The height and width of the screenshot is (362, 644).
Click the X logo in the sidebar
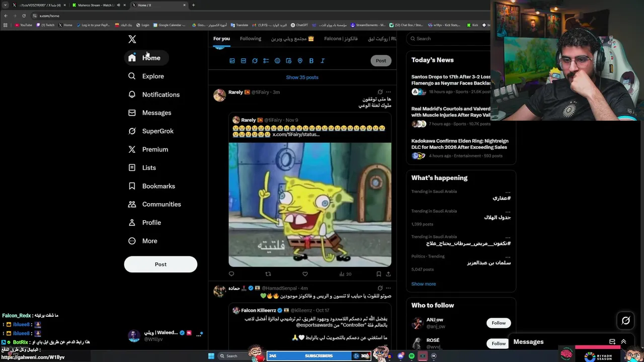(132, 39)
